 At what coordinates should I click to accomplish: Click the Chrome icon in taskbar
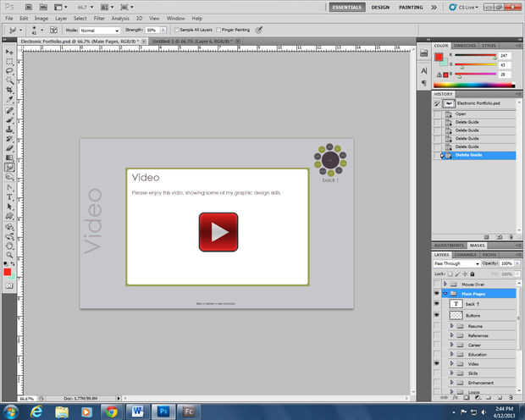coord(111,411)
